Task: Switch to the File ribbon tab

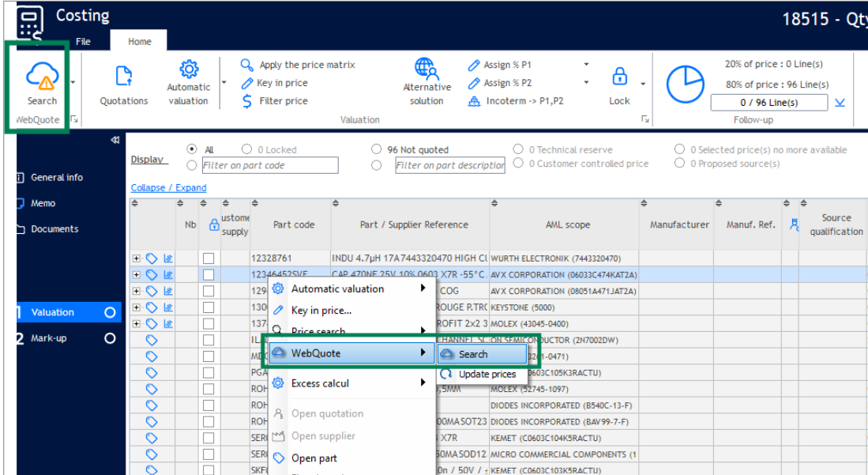Action: pos(83,42)
